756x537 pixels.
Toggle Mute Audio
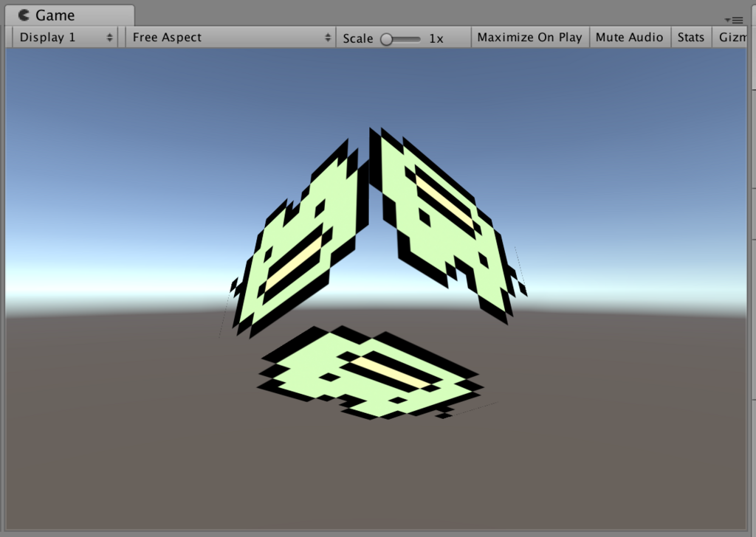630,38
